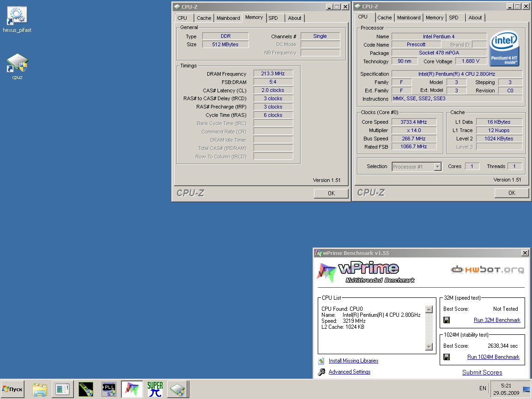532x399 pixels.
Task: Open the CPU-Z chip taskbar icon
Action: coord(177,389)
